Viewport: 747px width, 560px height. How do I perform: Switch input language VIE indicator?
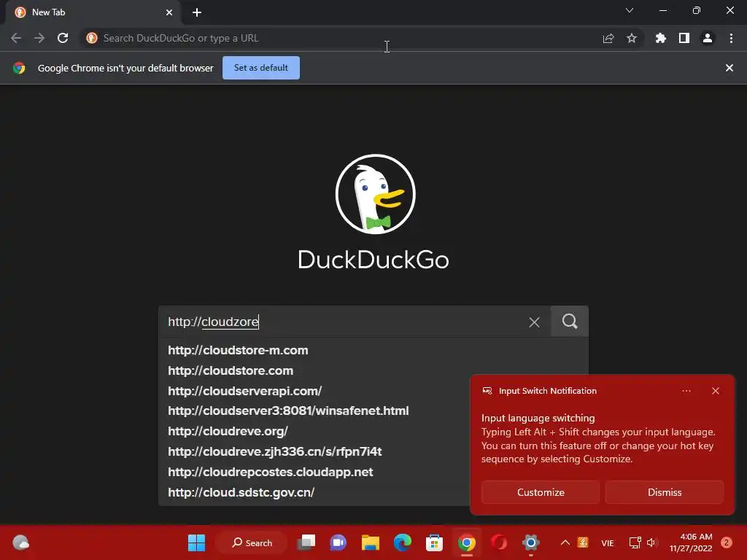pos(608,542)
